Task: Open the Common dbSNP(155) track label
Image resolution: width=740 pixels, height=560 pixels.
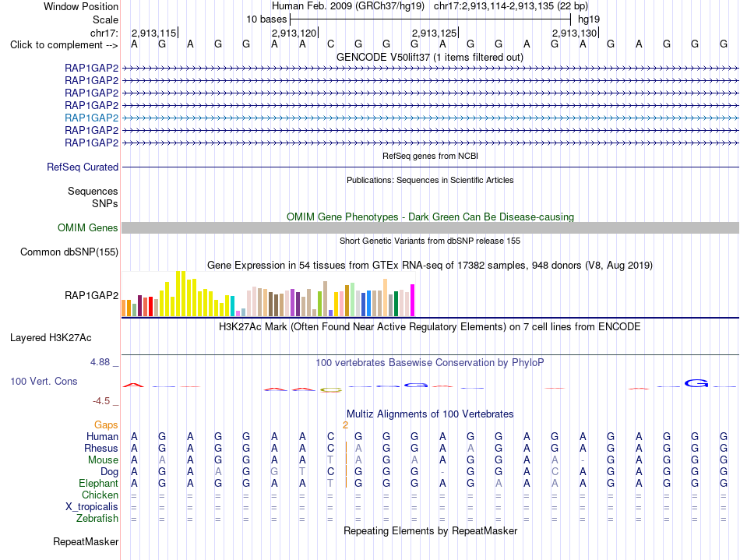Action: tap(69, 252)
